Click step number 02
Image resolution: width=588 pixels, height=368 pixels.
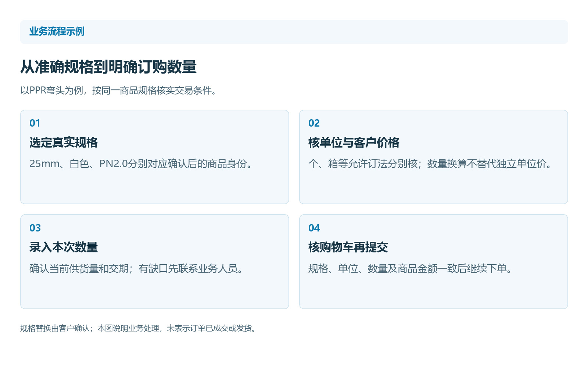[314, 123]
